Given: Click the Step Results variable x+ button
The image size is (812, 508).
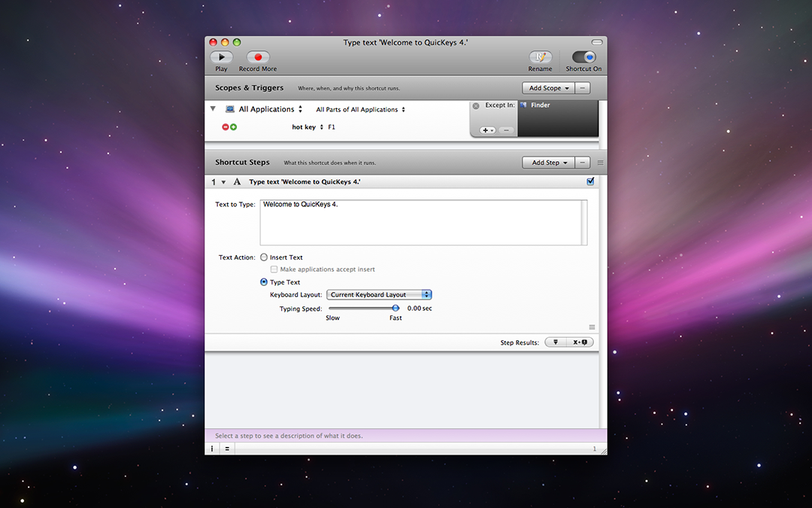Looking at the screenshot, I should (580, 342).
